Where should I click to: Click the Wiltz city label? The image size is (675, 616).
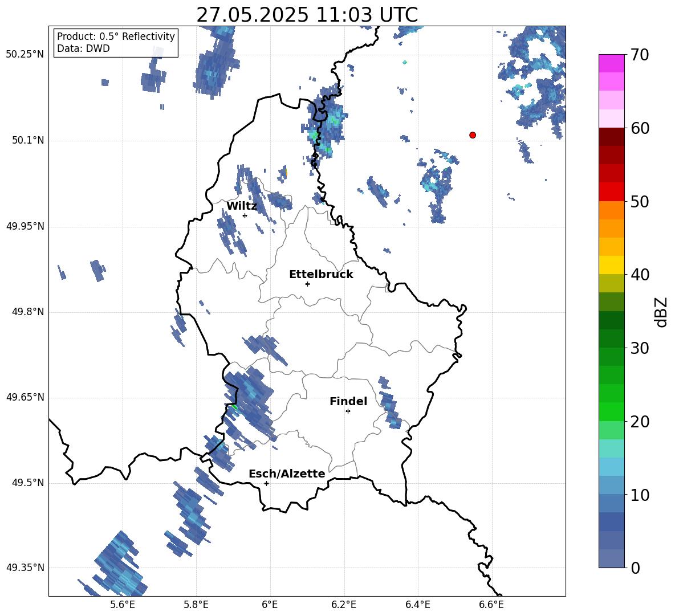pos(242,206)
